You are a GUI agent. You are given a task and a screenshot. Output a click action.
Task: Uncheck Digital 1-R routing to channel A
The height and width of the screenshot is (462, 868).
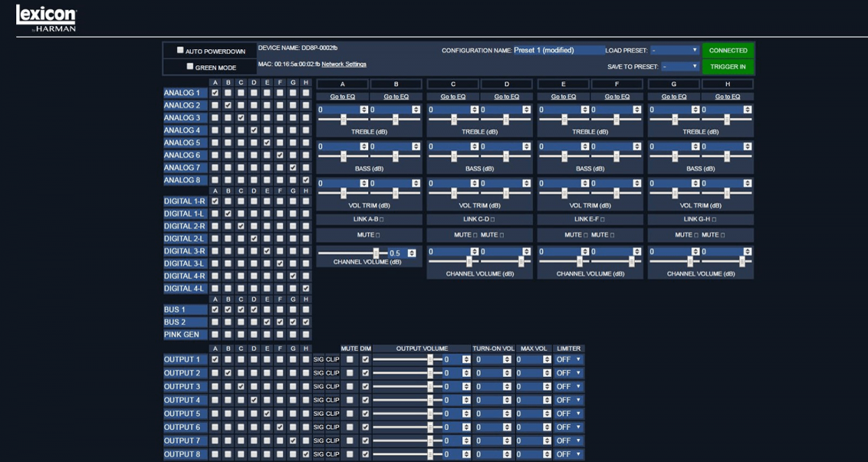(x=215, y=201)
